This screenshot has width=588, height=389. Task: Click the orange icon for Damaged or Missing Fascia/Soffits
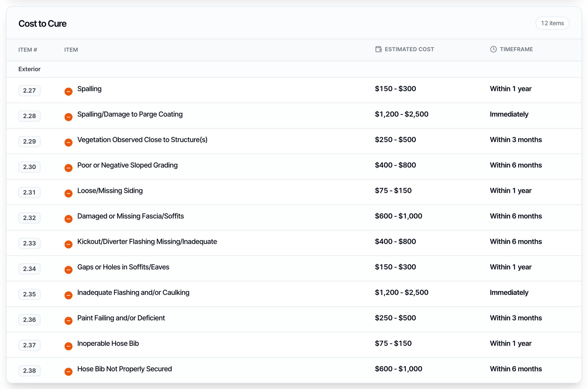68,219
